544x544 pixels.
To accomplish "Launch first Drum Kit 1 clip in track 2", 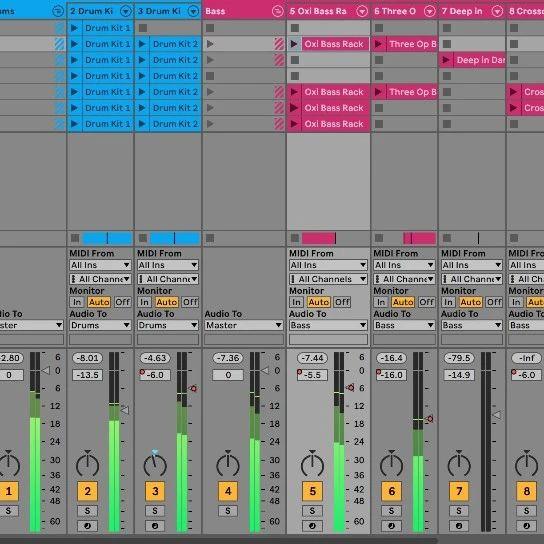I will pos(74,28).
